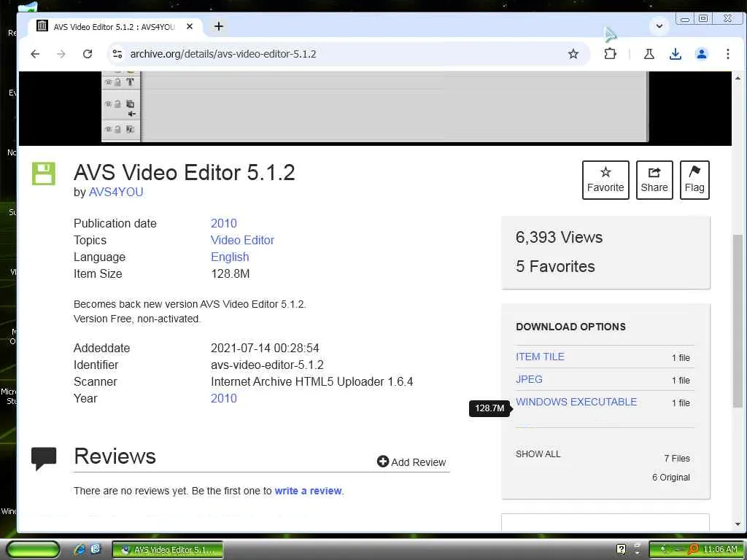
Task: Download the WINDOWS EXECUTABLE file
Action: [x=576, y=402]
